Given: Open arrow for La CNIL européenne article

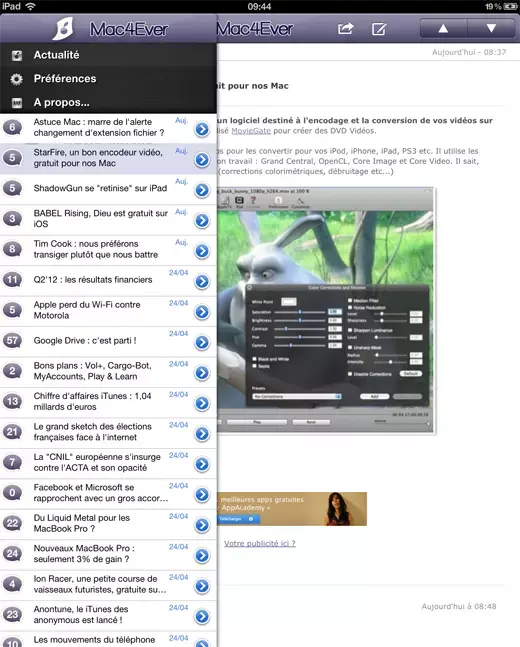Looking at the screenshot, I should tap(202, 464).
